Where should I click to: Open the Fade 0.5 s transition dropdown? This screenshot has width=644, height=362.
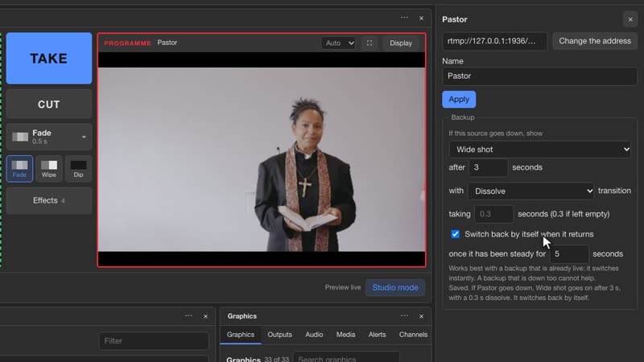(49, 137)
